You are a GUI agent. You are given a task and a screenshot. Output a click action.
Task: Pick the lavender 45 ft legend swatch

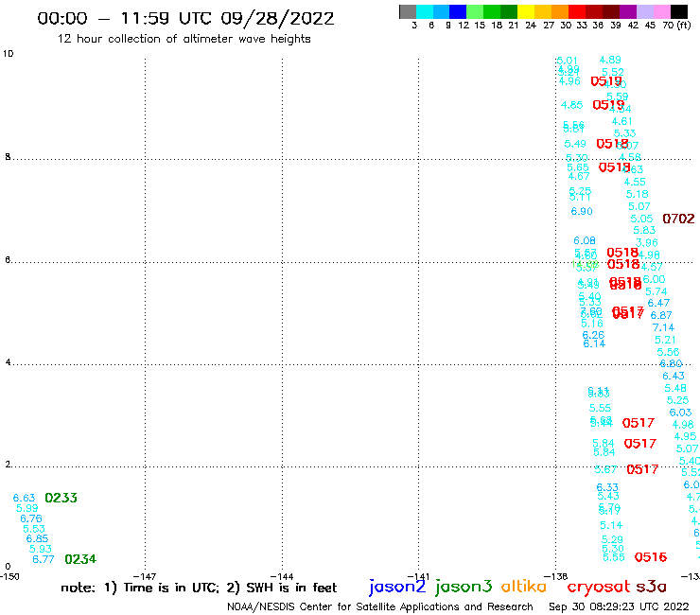[645, 12]
